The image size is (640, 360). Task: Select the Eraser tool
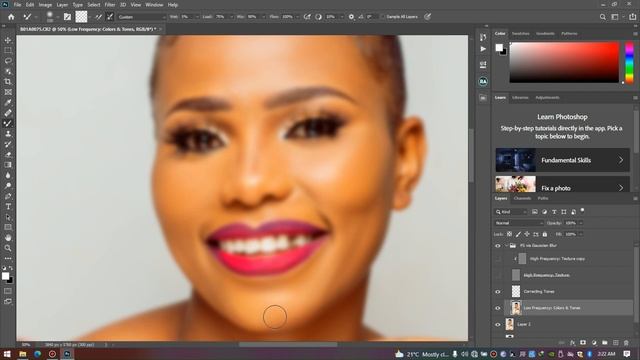[8, 155]
